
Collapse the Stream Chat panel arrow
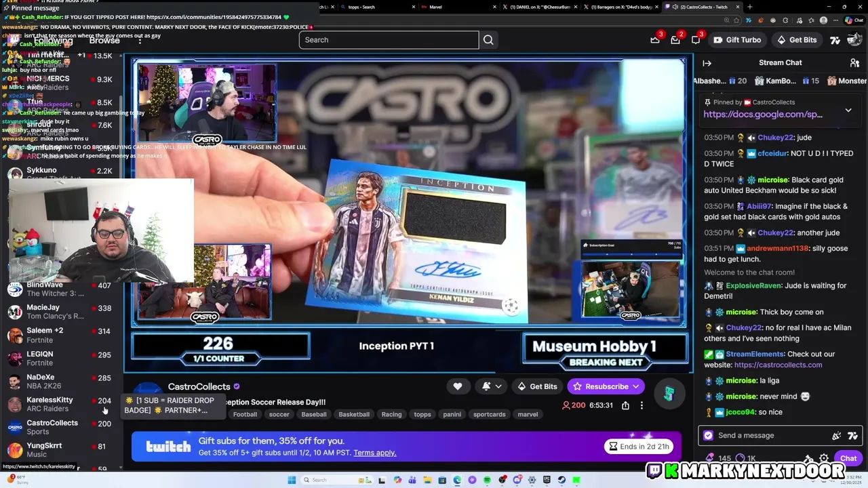coord(707,63)
